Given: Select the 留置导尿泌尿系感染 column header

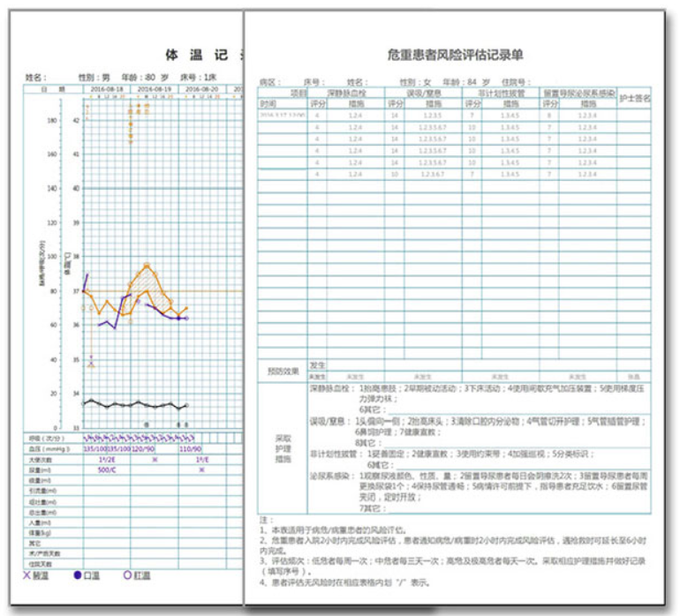Looking at the screenshot, I should (x=578, y=94).
